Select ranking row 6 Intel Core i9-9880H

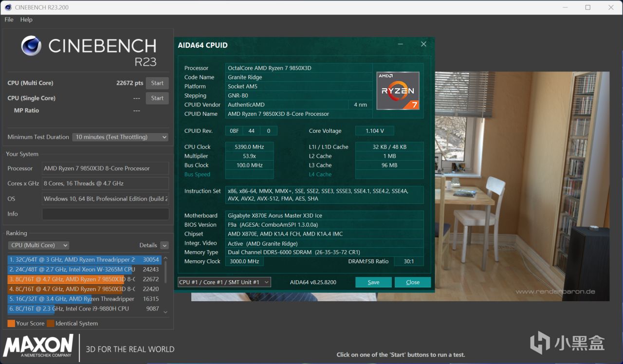[84, 309]
